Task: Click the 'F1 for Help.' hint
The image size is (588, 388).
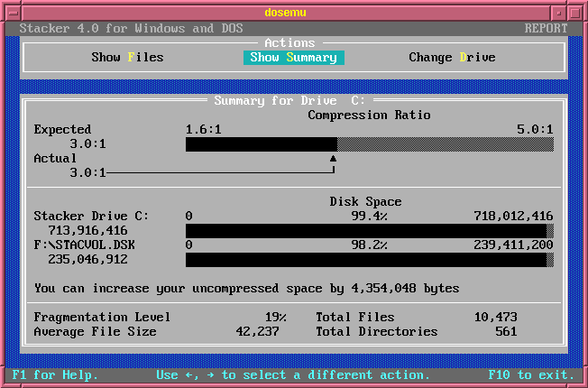Action: (x=55, y=374)
